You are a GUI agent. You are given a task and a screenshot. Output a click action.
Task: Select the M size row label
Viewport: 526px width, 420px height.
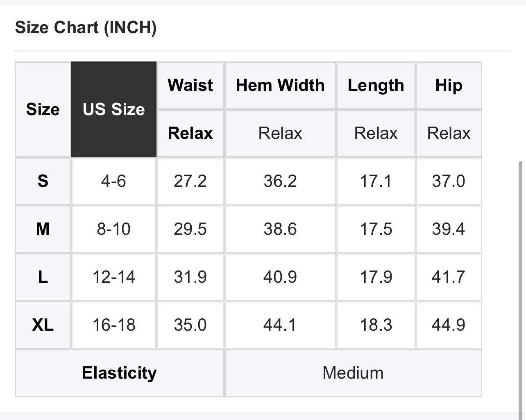point(43,229)
